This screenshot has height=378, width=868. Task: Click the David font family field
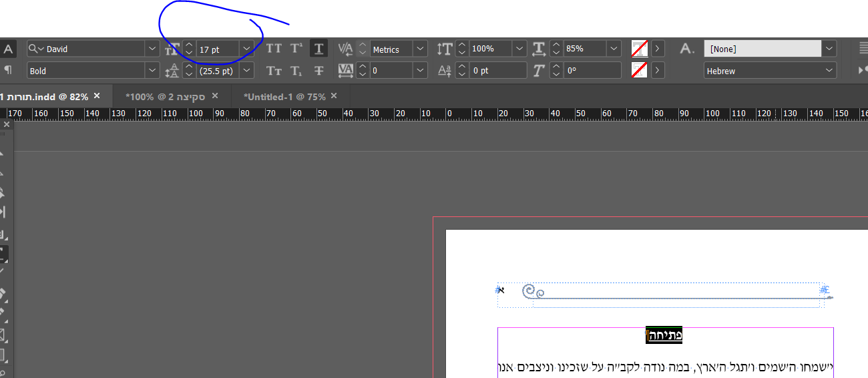click(85, 49)
